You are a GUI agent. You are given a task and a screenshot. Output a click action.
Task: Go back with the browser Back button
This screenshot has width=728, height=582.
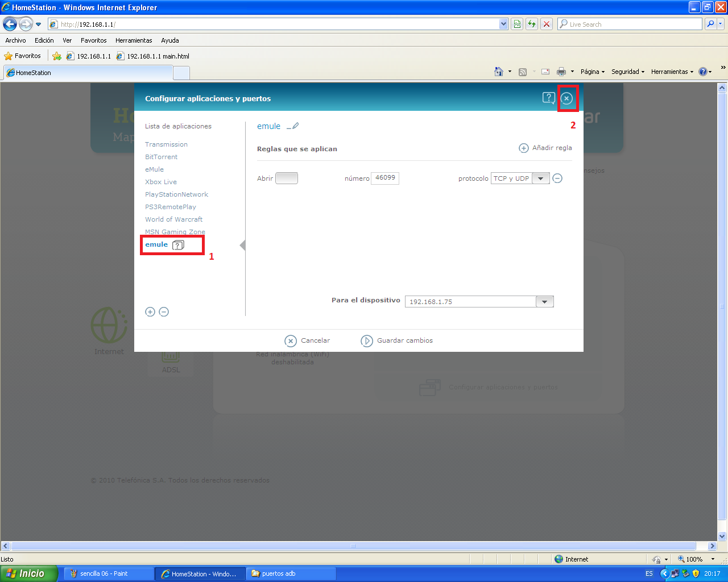pyautogui.click(x=10, y=24)
